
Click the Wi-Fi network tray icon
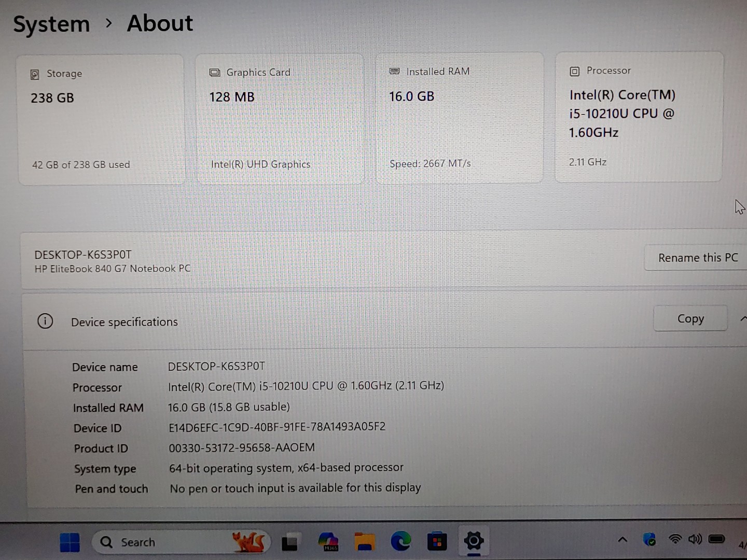coord(674,539)
